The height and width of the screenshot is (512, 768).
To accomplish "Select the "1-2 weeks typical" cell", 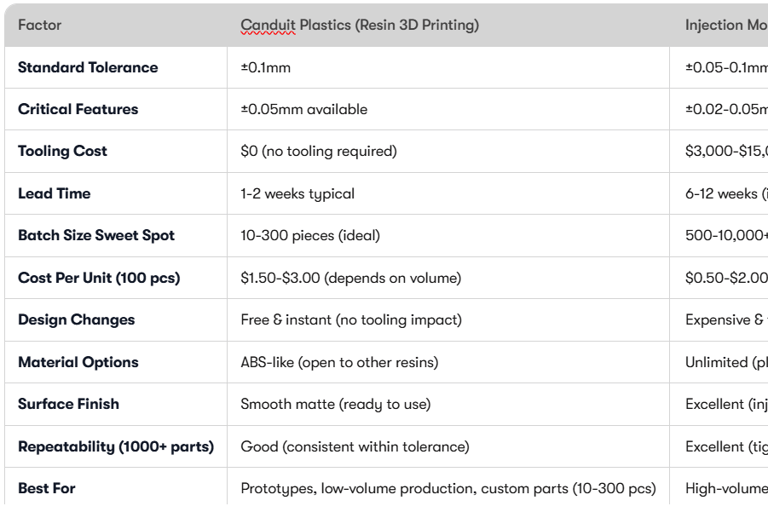I will click(x=297, y=193).
